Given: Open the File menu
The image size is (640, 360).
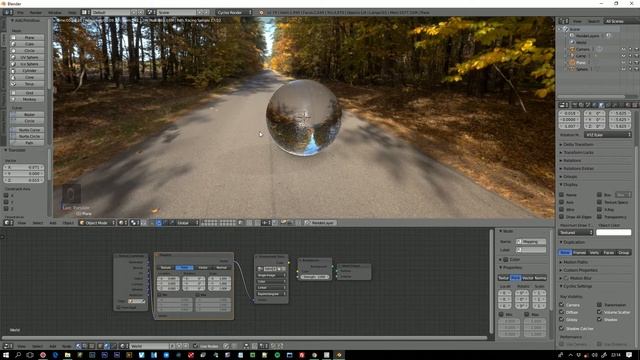Looking at the screenshot, I should 20,12.
